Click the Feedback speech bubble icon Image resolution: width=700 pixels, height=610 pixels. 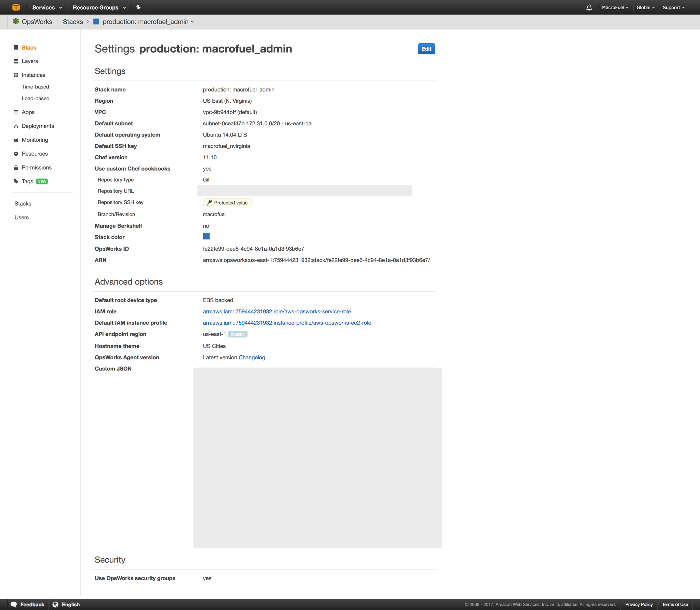(14, 604)
